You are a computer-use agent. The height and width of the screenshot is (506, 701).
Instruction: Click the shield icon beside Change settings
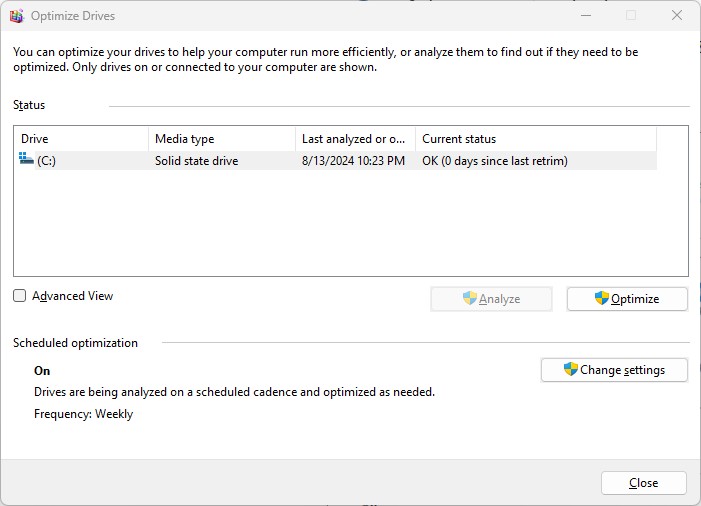(570, 369)
